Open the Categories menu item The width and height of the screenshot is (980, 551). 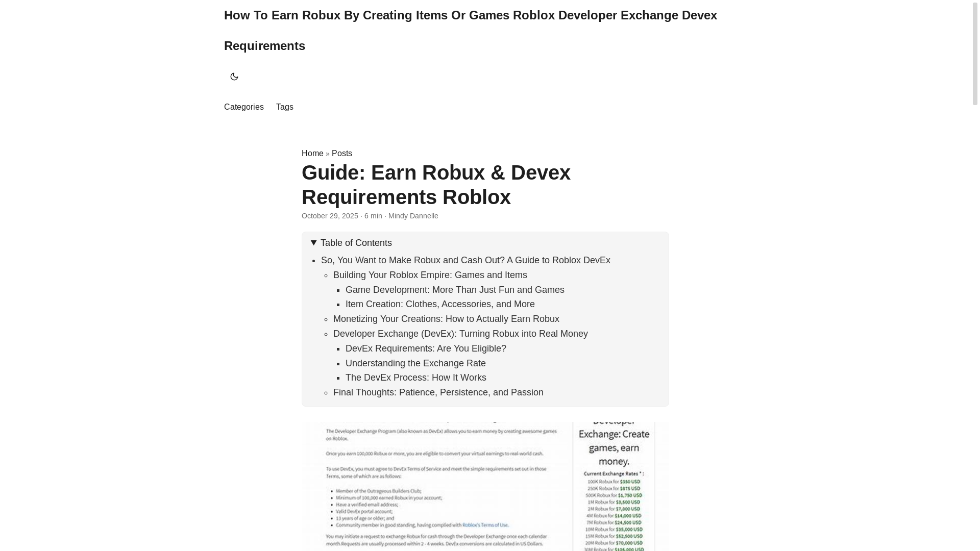[x=243, y=107]
